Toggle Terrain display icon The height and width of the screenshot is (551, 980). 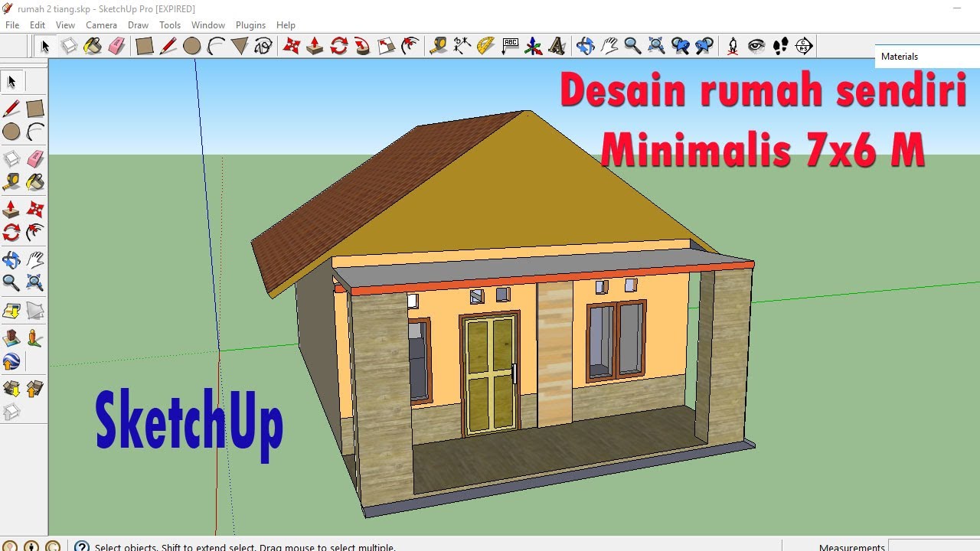(x=35, y=311)
